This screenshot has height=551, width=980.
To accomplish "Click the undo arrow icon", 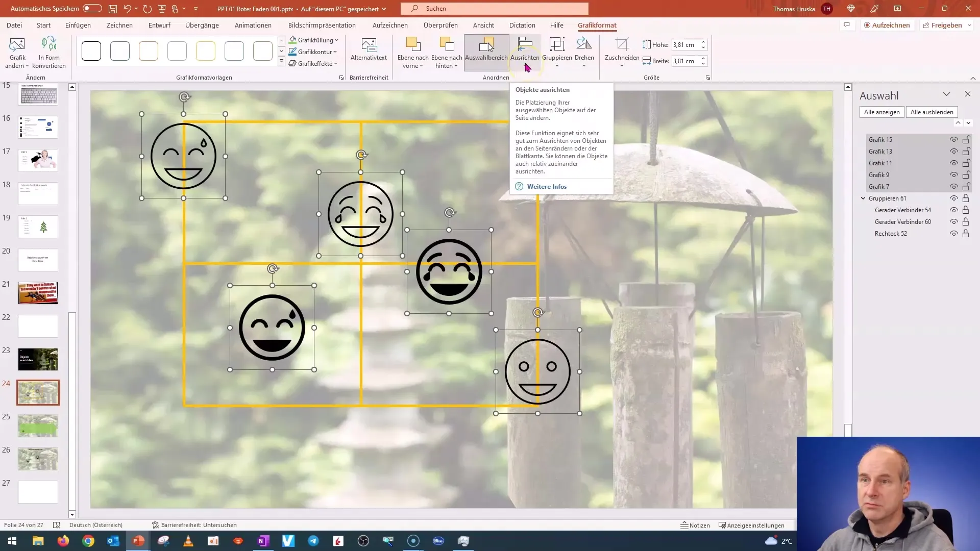I will click(x=127, y=9).
